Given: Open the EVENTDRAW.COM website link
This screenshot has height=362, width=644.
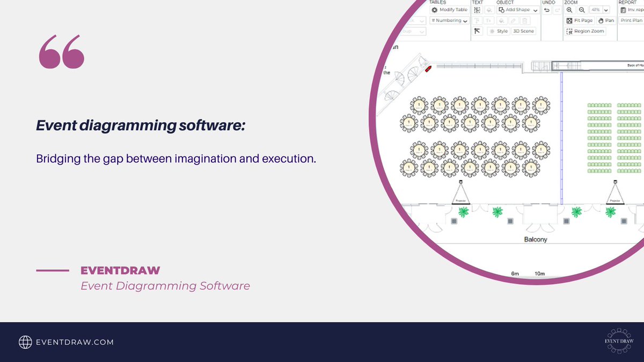Looking at the screenshot, I should point(74,342).
